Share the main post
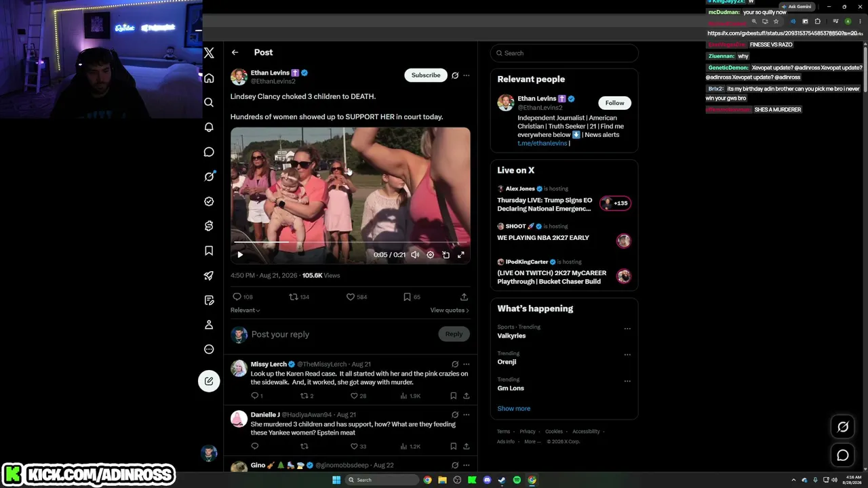 (464, 297)
